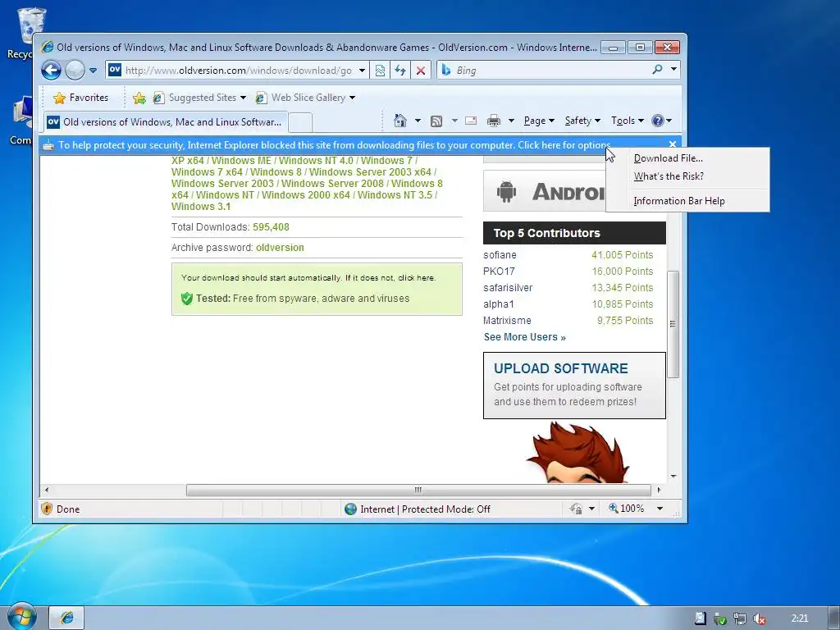Expand the Print dropdown arrow
The width and height of the screenshot is (840, 630).
pyautogui.click(x=511, y=121)
